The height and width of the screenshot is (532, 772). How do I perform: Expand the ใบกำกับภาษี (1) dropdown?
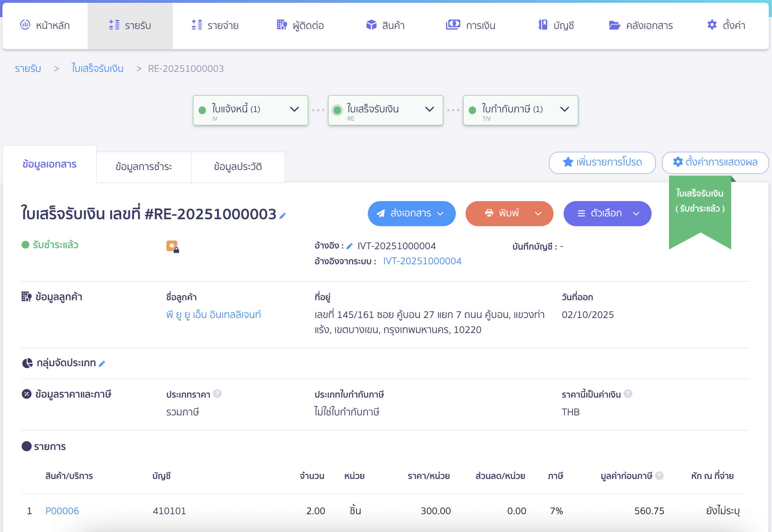(564, 109)
